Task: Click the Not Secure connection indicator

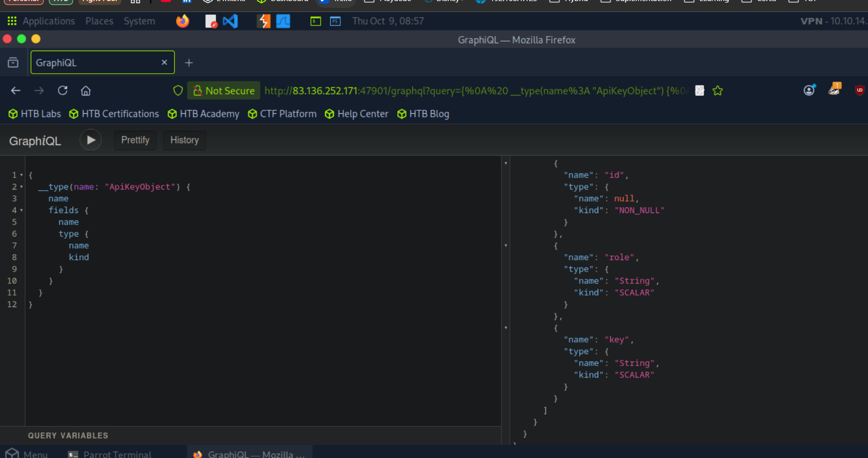Action: pyautogui.click(x=224, y=91)
